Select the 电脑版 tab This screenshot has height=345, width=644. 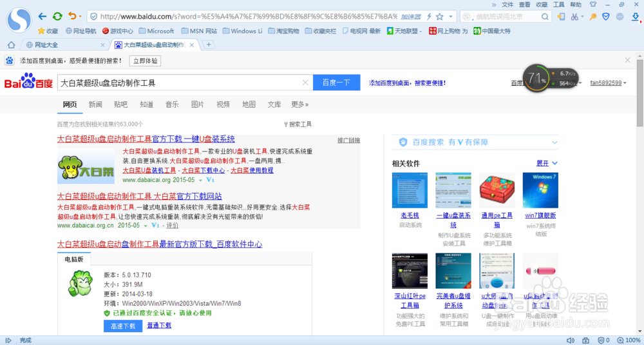coord(74,259)
